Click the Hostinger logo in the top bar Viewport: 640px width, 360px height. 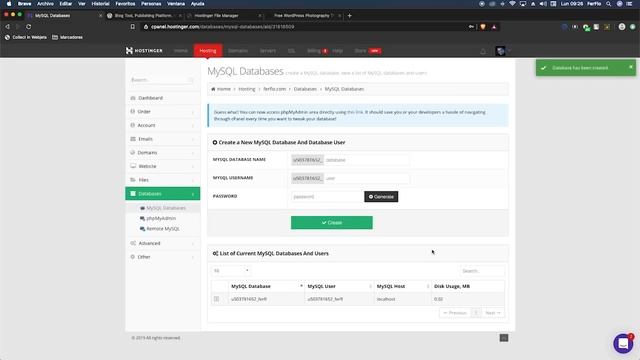pos(144,51)
